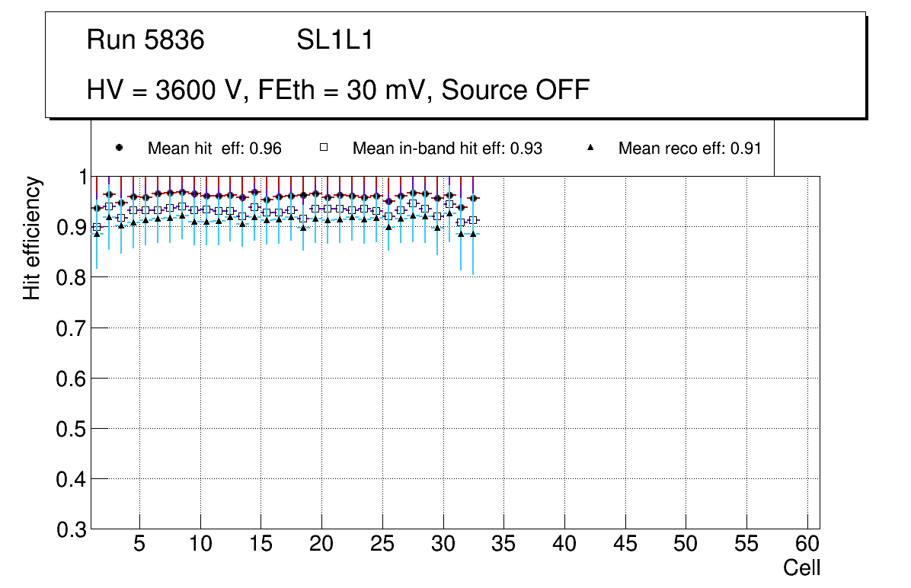Select the 'Mean reco eff: 0.91' legend entry

(x=689, y=149)
